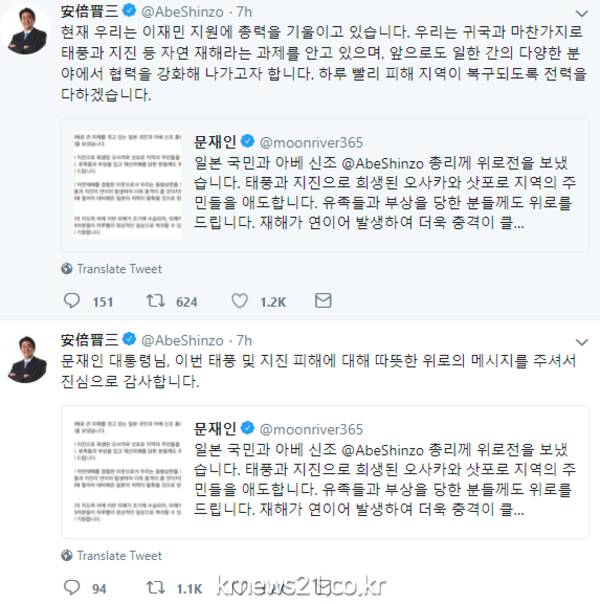Click reply icon on second tweet
This screenshot has width=600, height=604.
72,587
